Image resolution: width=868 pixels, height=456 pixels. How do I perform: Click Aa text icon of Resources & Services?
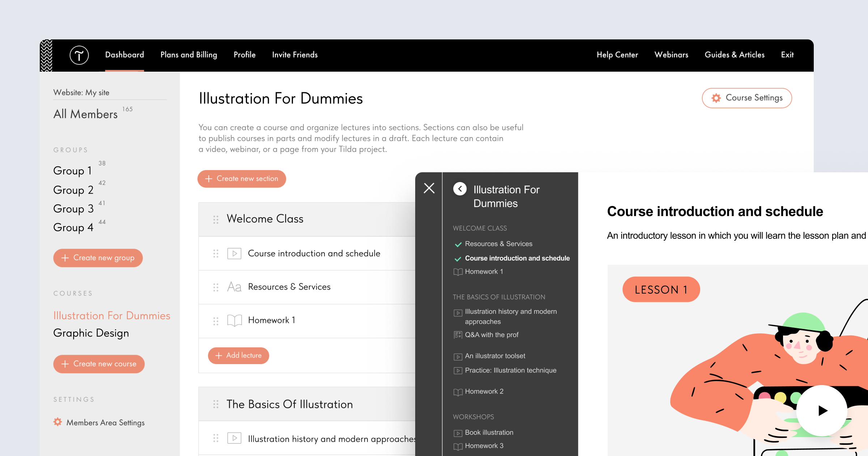tap(234, 287)
